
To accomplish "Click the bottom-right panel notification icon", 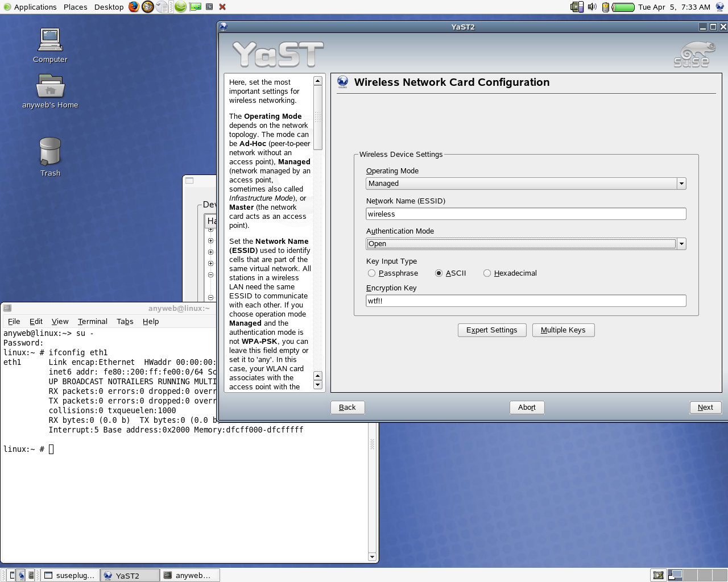I will pos(659,575).
